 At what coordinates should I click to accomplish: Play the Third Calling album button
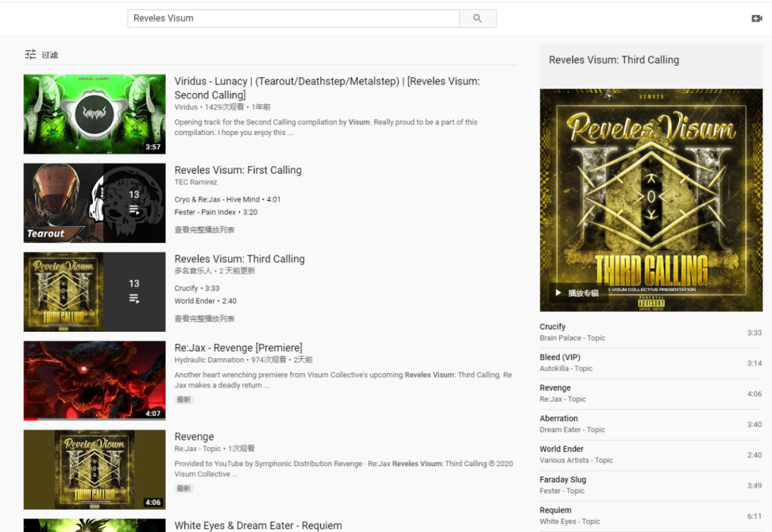click(578, 292)
